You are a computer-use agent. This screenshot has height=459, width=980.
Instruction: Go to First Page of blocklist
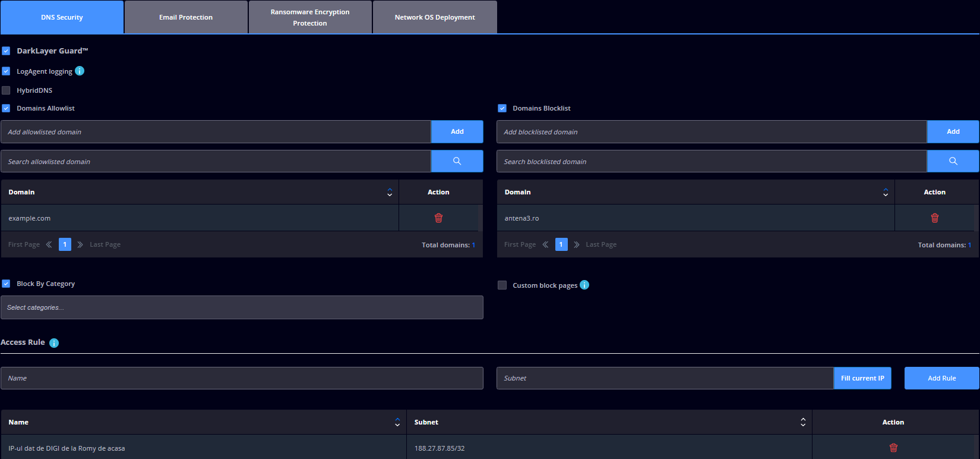tap(520, 244)
